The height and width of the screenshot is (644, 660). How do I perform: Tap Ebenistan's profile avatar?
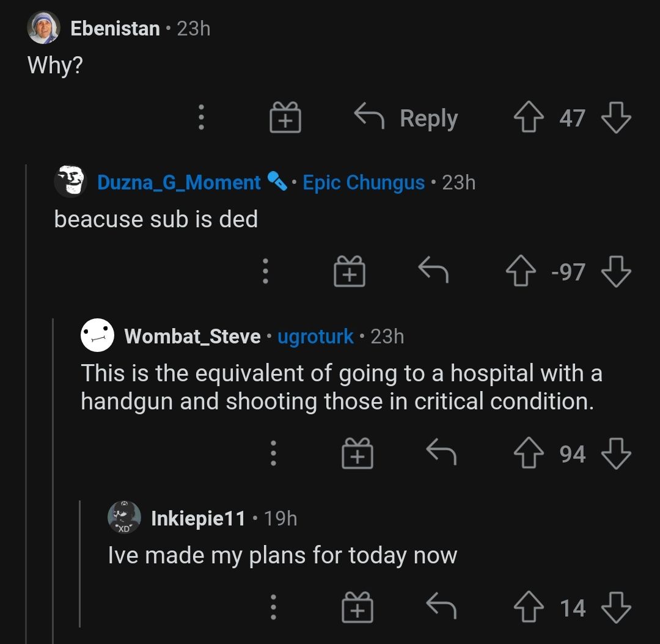coord(43,28)
